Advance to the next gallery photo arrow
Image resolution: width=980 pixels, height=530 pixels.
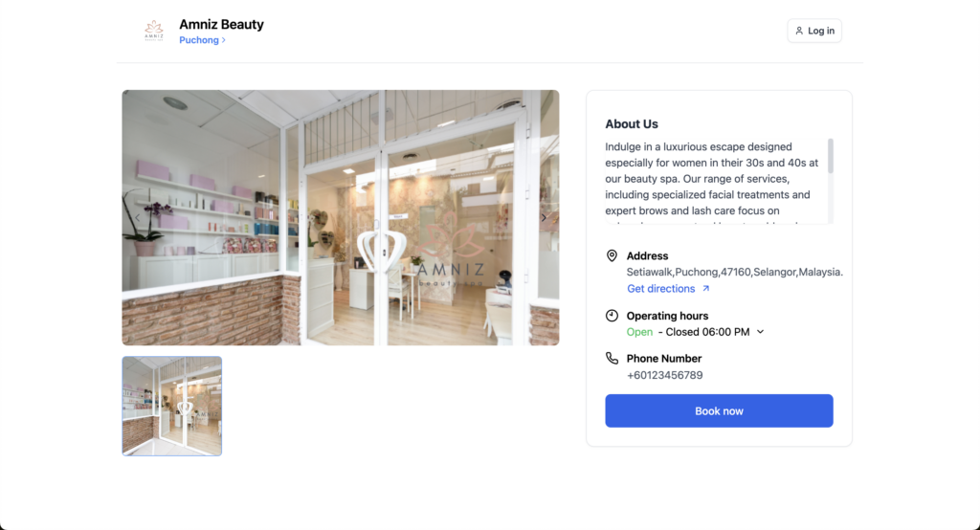coord(544,217)
